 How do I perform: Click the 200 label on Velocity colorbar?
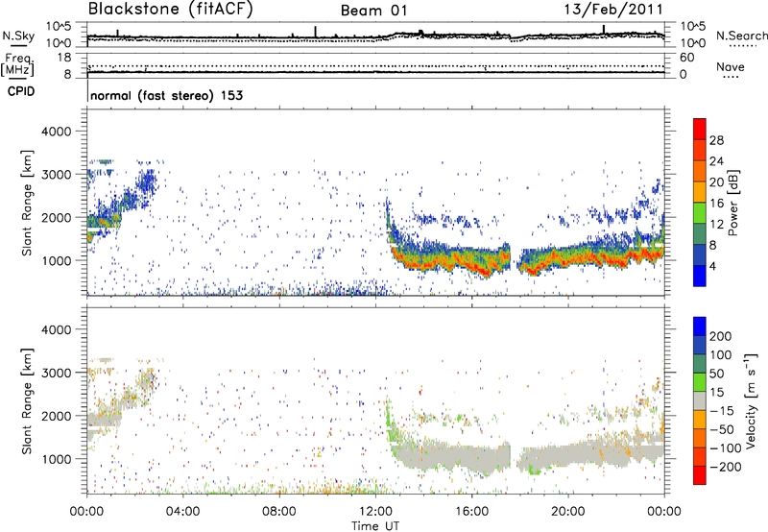click(x=721, y=336)
